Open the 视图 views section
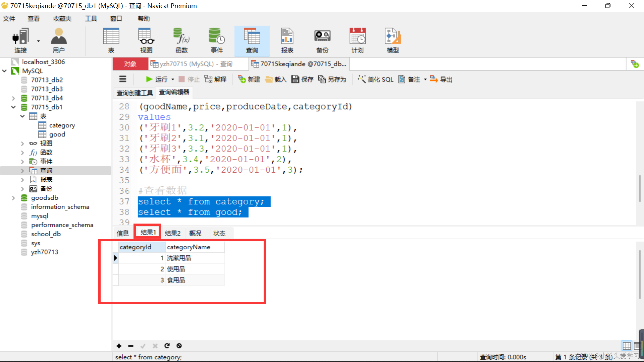The width and height of the screenshot is (644, 362). click(146, 41)
